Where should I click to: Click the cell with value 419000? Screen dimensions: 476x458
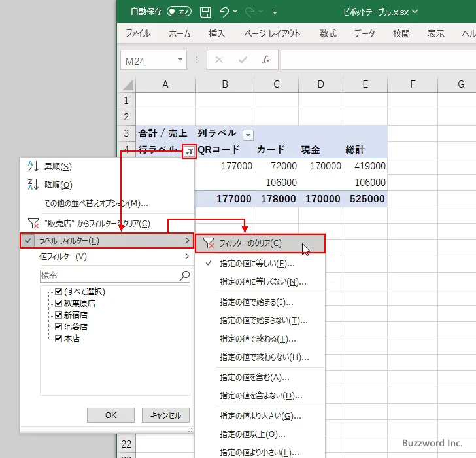(x=365, y=166)
